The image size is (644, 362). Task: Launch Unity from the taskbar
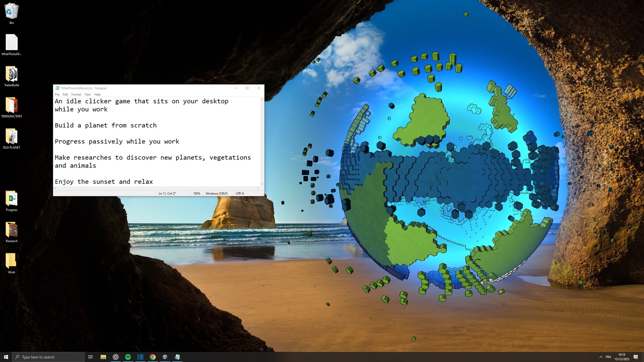(x=165, y=357)
